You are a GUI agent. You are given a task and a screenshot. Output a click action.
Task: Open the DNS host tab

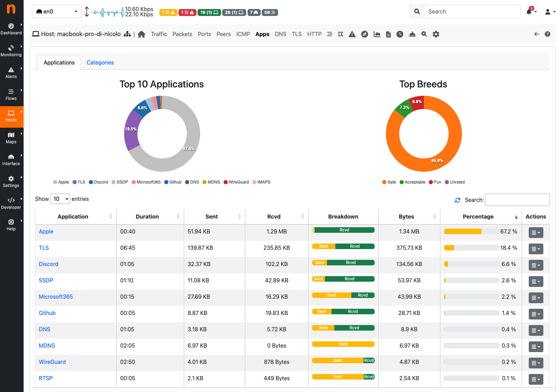point(281,34)
